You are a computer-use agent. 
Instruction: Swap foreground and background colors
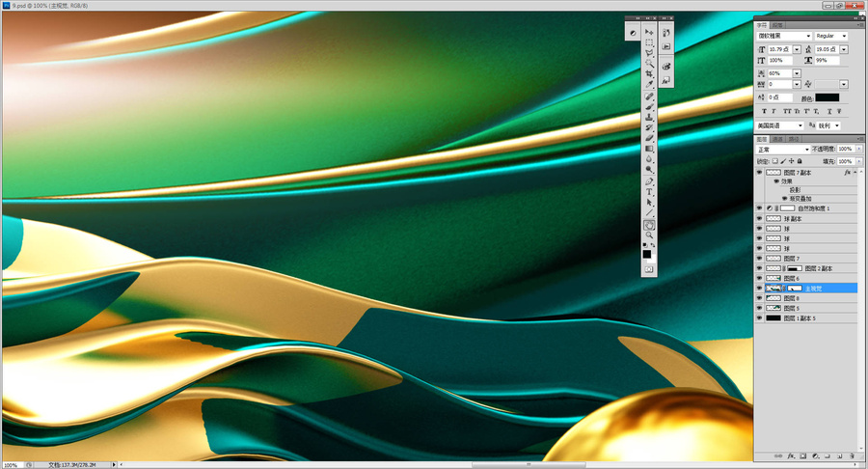[653, 245]
